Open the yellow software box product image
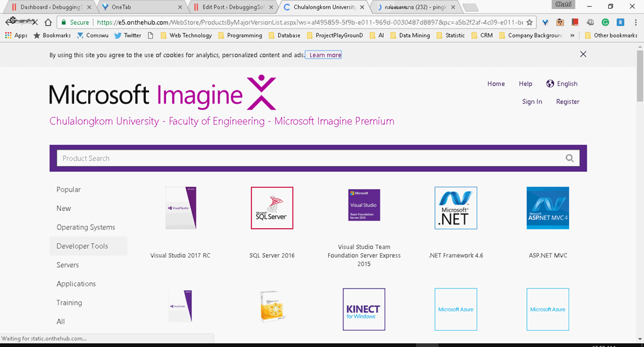 [273, 306]
